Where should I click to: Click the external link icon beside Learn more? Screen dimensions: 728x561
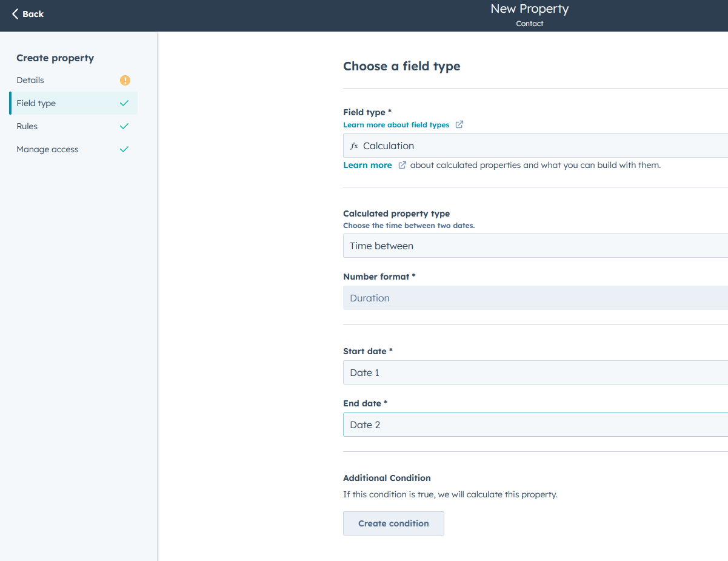(x=402, y=164)
